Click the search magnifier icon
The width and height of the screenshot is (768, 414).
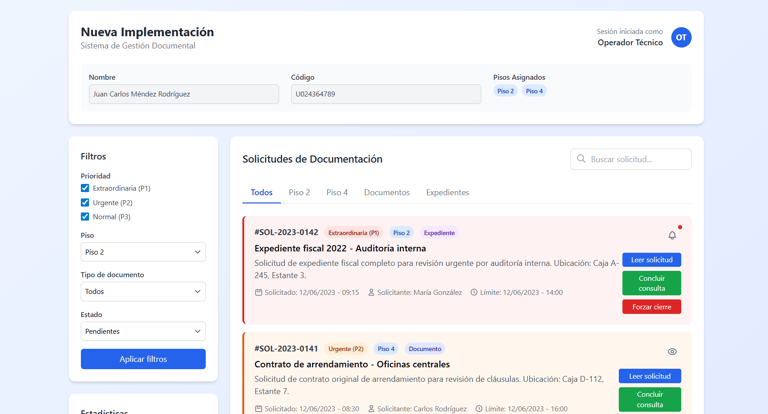click(x=581, y=159)
